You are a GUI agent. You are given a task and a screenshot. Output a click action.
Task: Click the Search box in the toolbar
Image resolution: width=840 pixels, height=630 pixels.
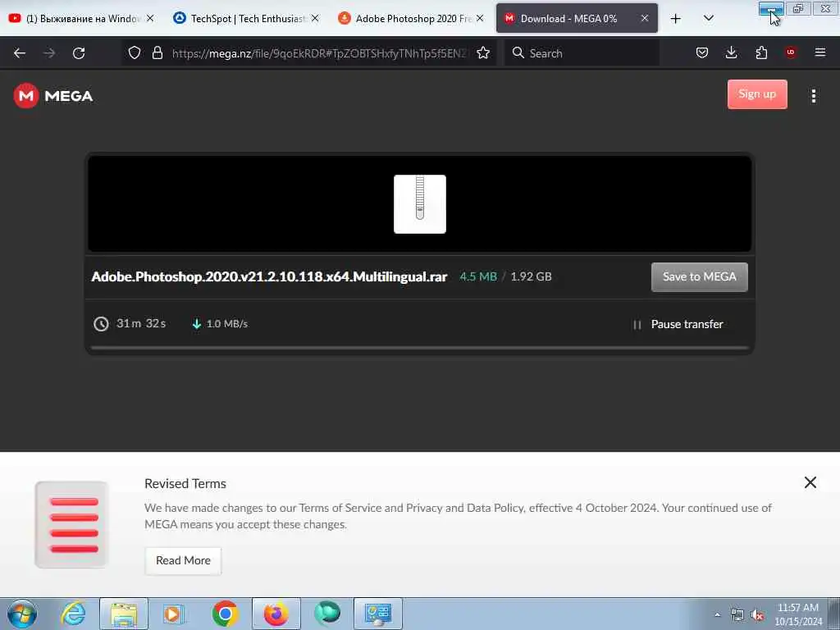[x=582, y=53]
